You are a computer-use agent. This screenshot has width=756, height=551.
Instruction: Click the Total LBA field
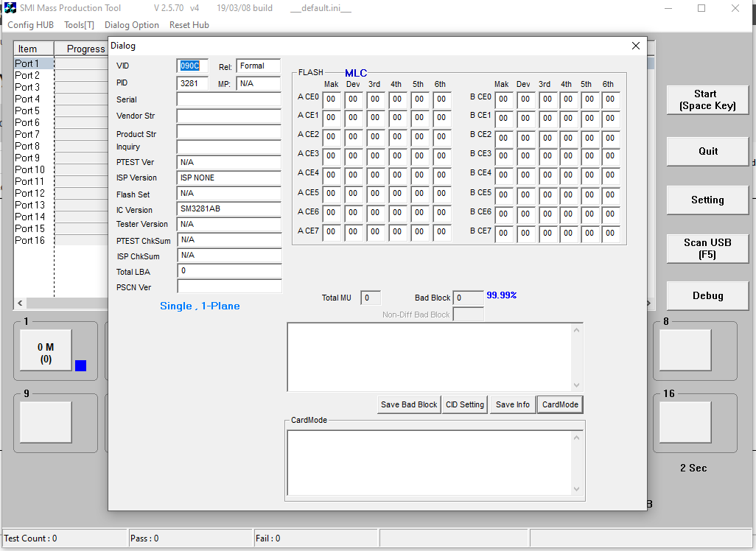229,271
